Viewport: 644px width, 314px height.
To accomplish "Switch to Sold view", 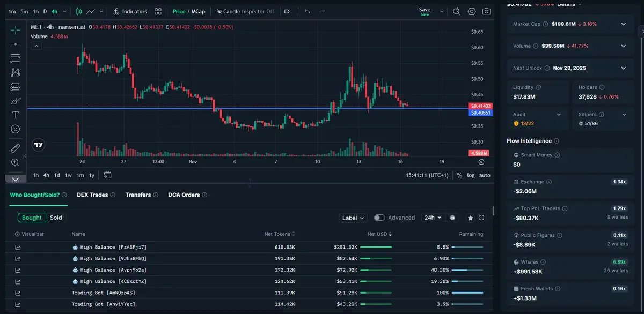I will tap(56, 218).
